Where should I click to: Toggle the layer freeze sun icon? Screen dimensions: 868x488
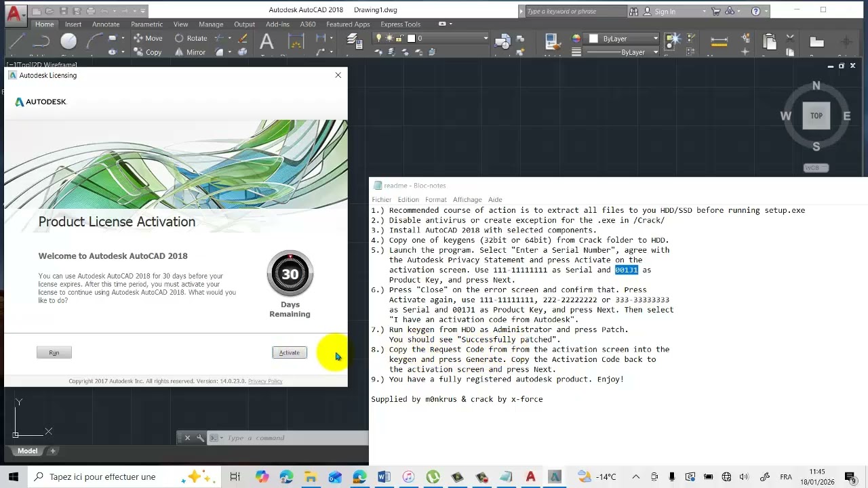click(390, 39)
